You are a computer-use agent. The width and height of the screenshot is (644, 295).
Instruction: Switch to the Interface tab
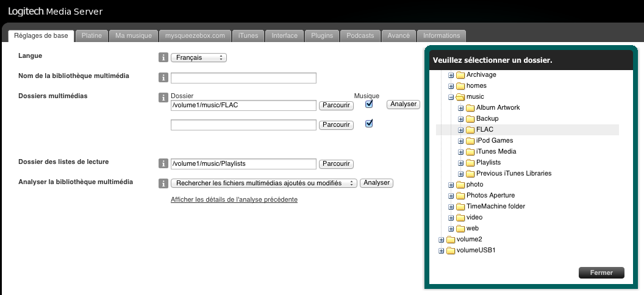tap(285, 36)
